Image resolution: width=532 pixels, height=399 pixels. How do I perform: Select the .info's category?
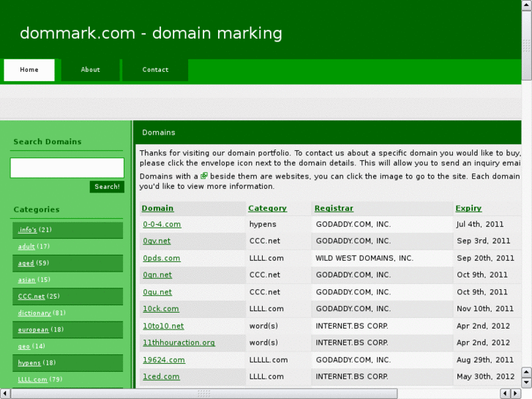[x=27, y=230]
